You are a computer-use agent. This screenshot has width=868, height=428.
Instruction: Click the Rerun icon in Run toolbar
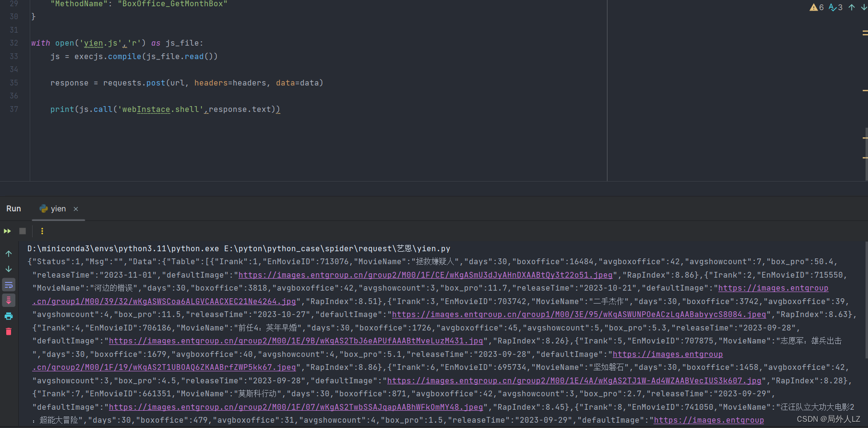point(7,231)
